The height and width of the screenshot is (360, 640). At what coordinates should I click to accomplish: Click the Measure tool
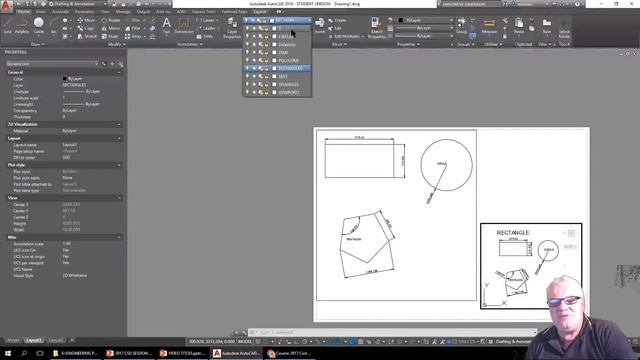(489, 25)
